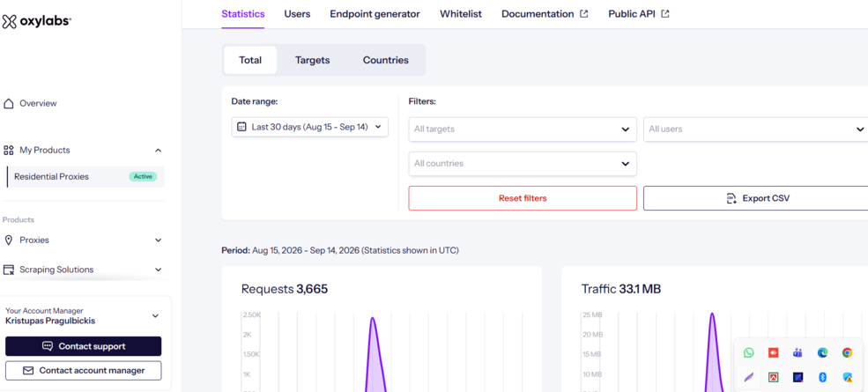Open the date range Last 30 days dropdown
Image resolution: width=868 pixels, height=392 pixels.
[310, 127]
